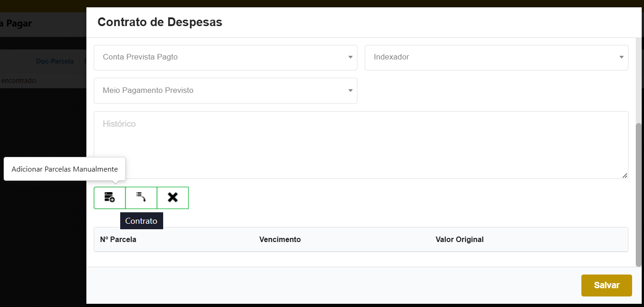644x307 pixels.
Task: Click the Conta Prevista Pagto dropdown caret
Action: tap(350, 57)
